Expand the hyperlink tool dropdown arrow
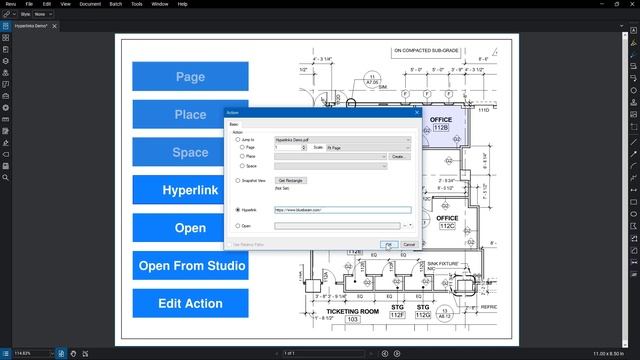The height and width of the screenshot is (360, 640). (x=14, y=14)
